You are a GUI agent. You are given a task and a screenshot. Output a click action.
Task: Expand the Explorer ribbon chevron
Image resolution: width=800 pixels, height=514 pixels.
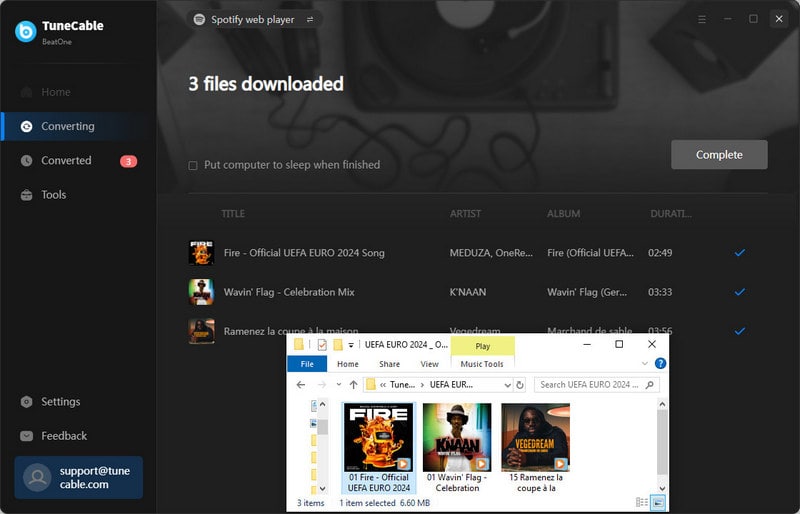(x=644, y=363)
